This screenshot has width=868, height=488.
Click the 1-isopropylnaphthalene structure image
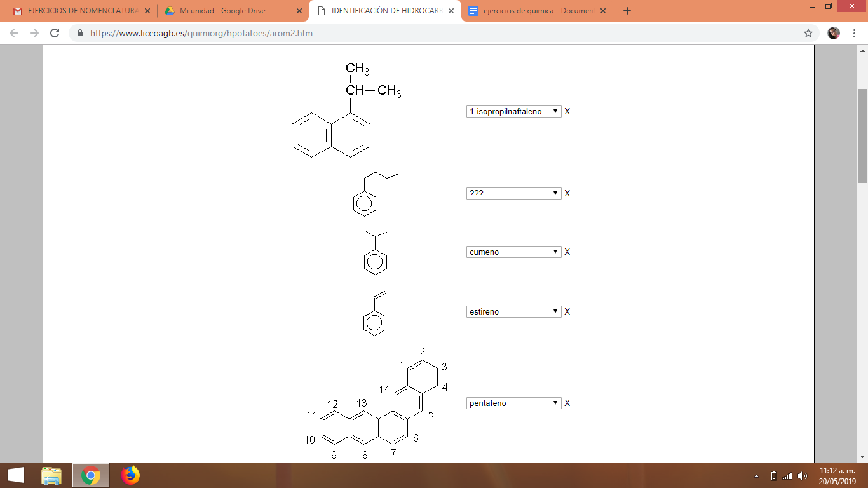click(x=346, y=110)
